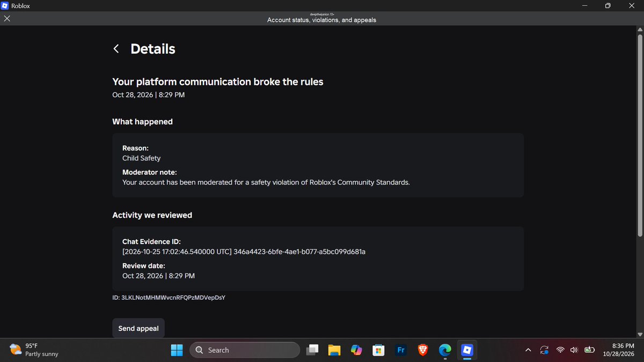Check the battery status icon

(590, 350)
